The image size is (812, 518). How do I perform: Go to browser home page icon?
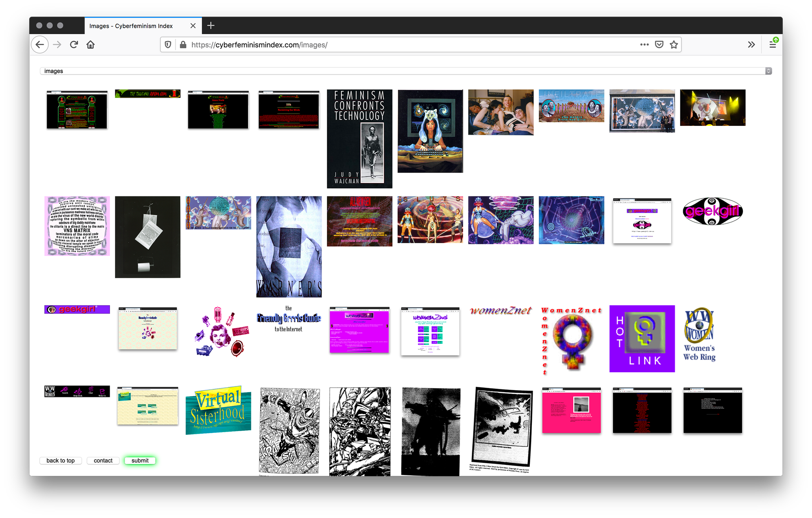pyautogui.click(x=91, y=45)
